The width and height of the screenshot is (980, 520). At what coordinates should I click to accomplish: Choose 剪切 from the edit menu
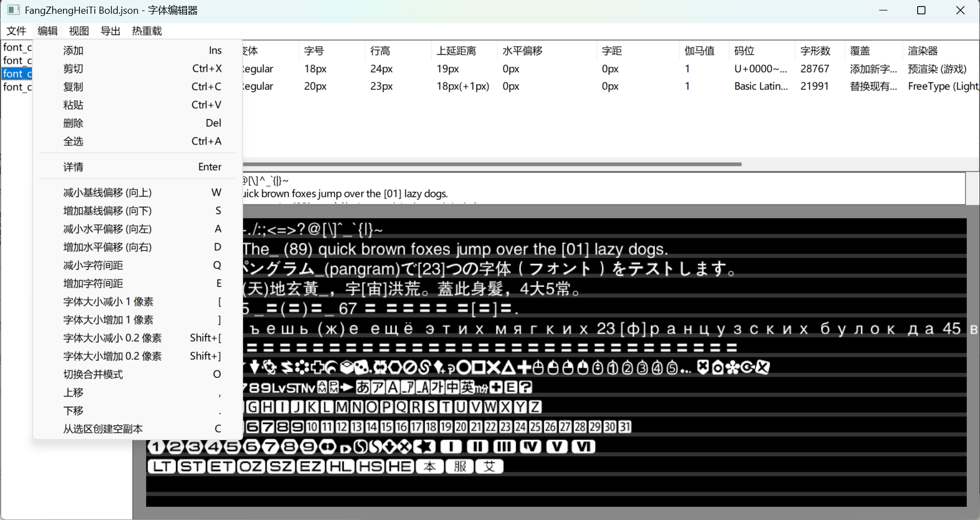coord(73,68)
